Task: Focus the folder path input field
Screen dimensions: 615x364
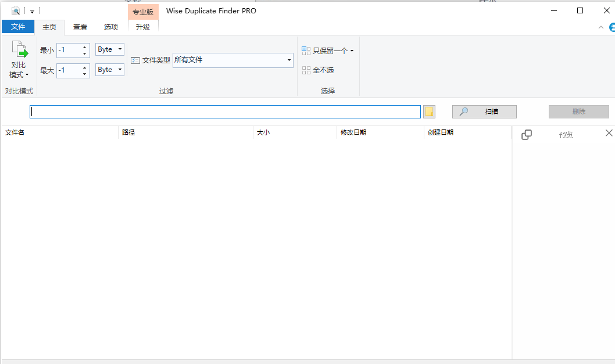Action: tap(225, 111)
